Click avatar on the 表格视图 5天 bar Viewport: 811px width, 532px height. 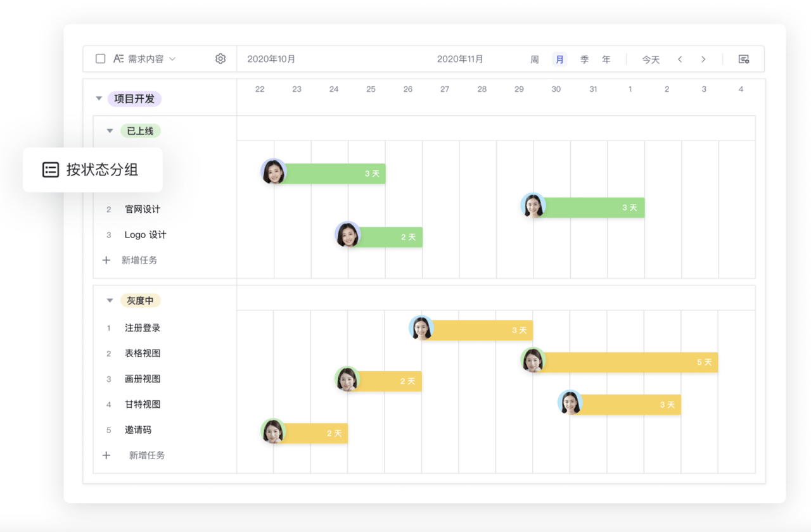pos(533,360)
